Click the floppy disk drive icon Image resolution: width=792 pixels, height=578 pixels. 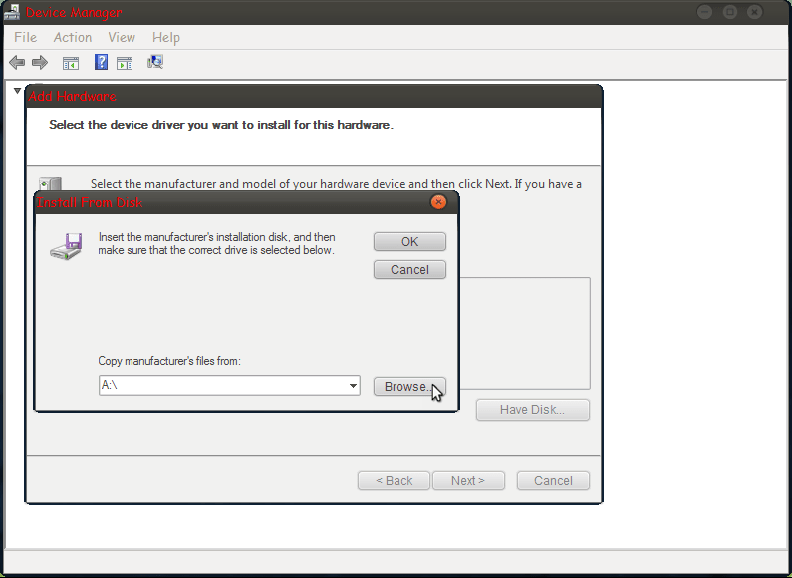(x=66, y=246)
